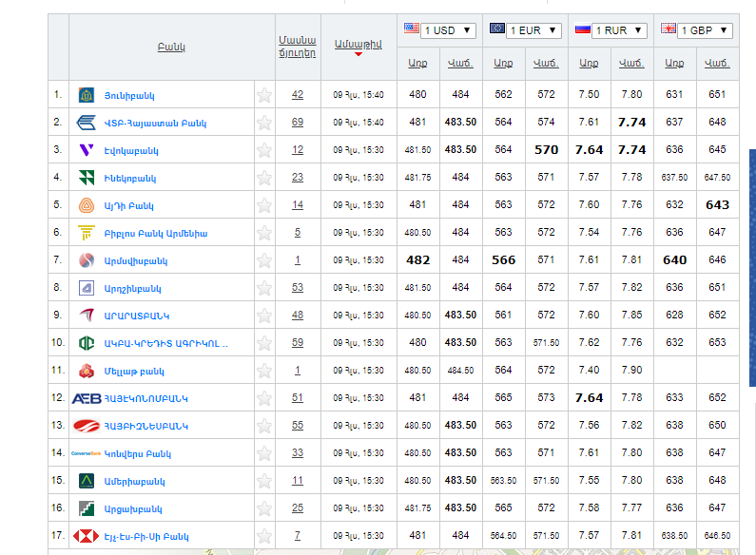Open branch count 69 link in row 2
This screenshot has width=756, height=555.
(x=298, y=123)
